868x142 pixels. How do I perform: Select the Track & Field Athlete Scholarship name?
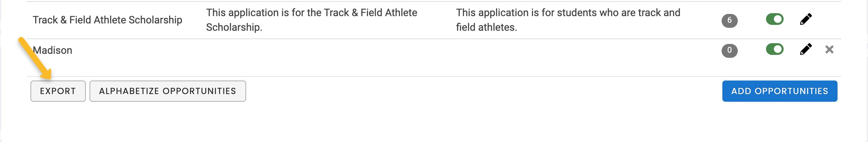[107, 20]
